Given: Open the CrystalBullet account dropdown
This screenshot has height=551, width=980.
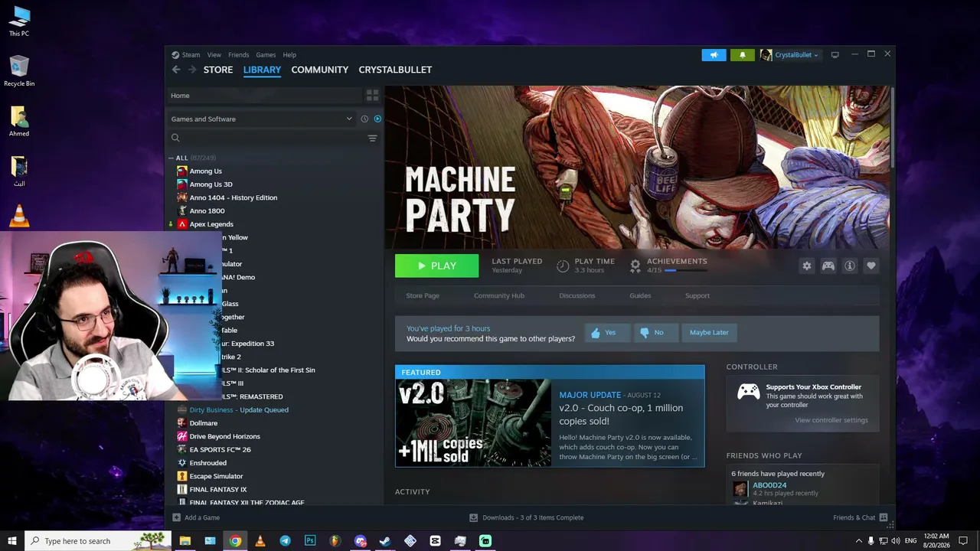Looking at the screenshot, I should click(790, 55).
